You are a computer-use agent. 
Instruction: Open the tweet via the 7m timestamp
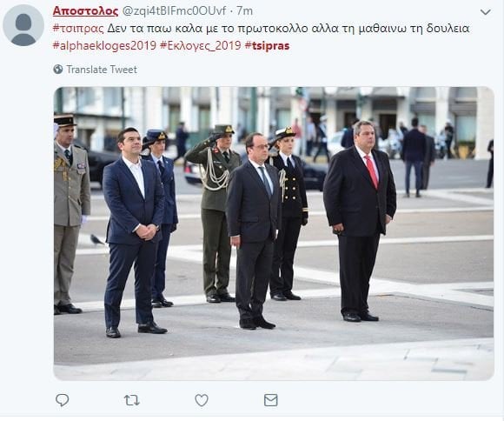[x=244, y=11]
